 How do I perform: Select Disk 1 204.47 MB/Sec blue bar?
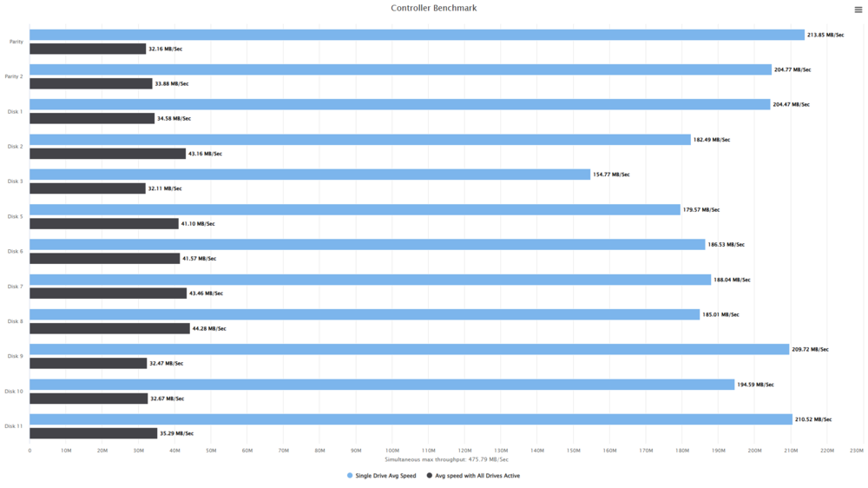pos(399,105)
